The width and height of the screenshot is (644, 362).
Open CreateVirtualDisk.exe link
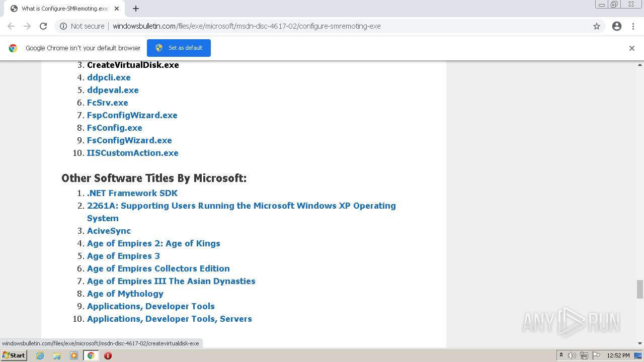[x=133, y=65]
